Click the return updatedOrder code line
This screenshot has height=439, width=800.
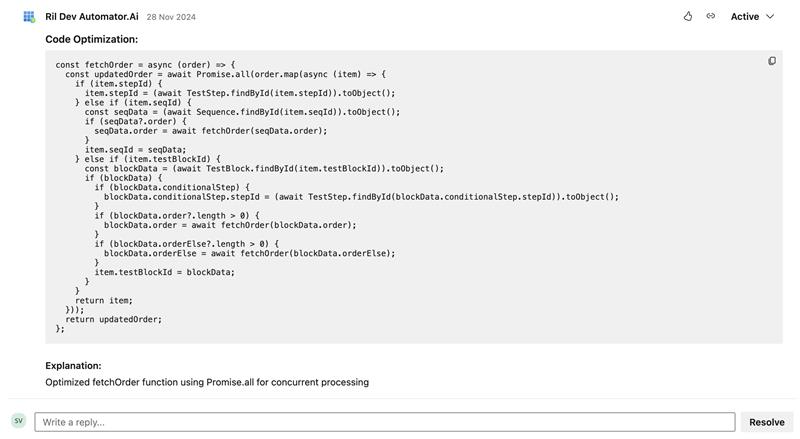113,319
